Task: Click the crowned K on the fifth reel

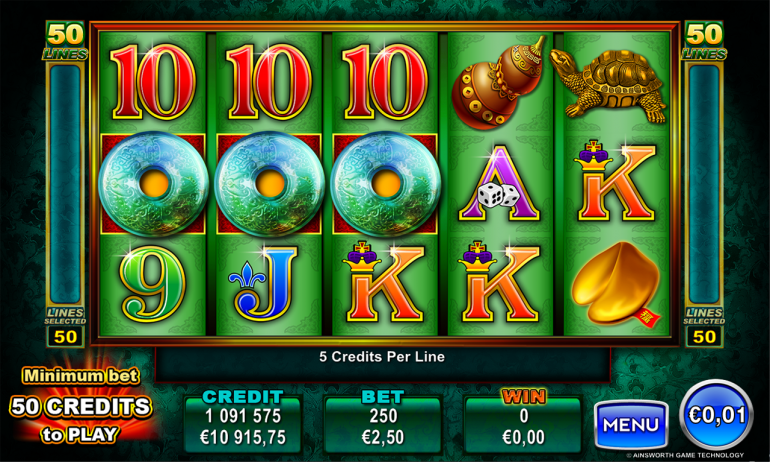Action: [615, 180]
